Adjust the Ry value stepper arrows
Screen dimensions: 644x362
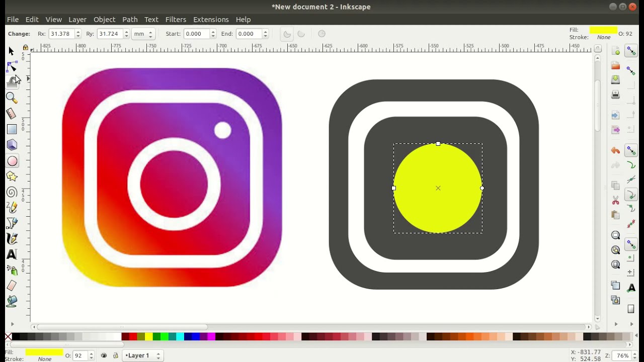click(126, 34)
